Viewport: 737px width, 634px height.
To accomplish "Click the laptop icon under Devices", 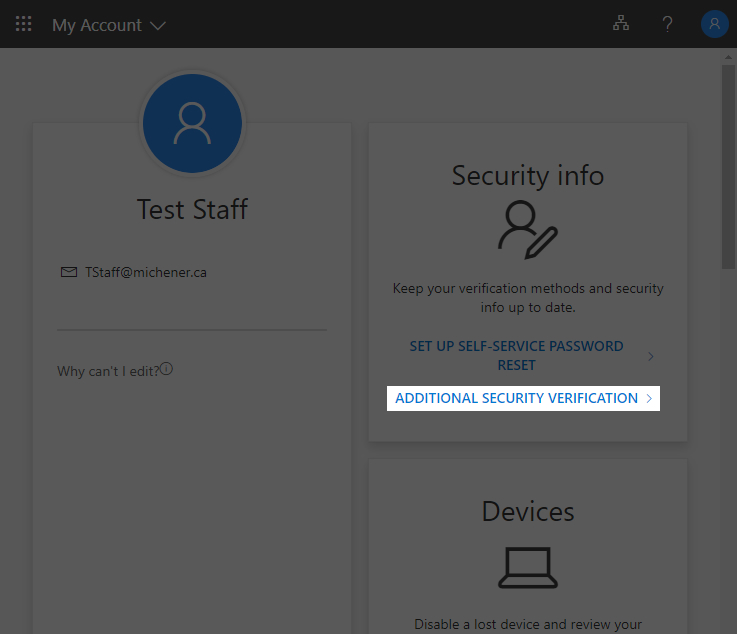I will pos(527,566).
